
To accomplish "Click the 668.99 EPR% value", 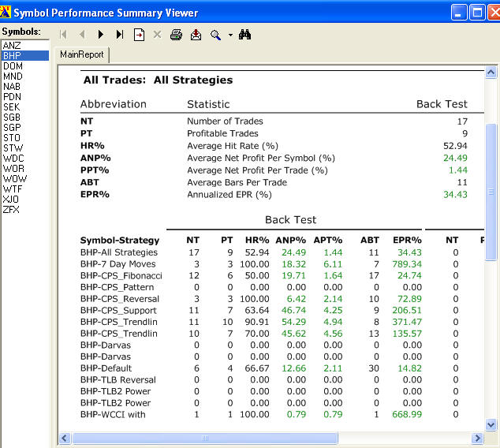I will pyautogui.click(x=407, y=415).
